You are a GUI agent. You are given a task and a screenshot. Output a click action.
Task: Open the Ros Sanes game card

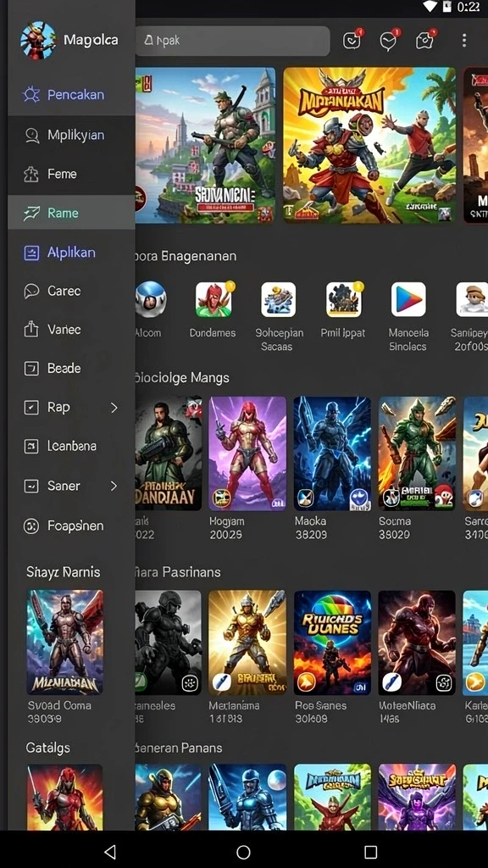[332, 643]
